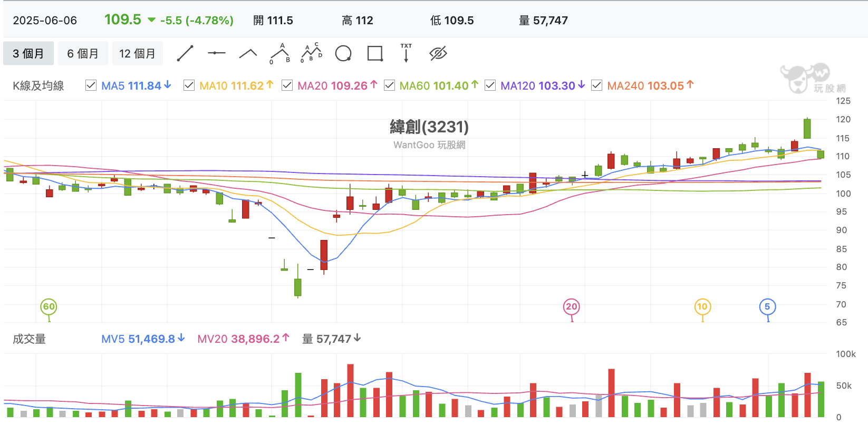868x424 pixels.
Task: Click the 量 57,747 label under 成交量
Action: [x=331, y=339]
